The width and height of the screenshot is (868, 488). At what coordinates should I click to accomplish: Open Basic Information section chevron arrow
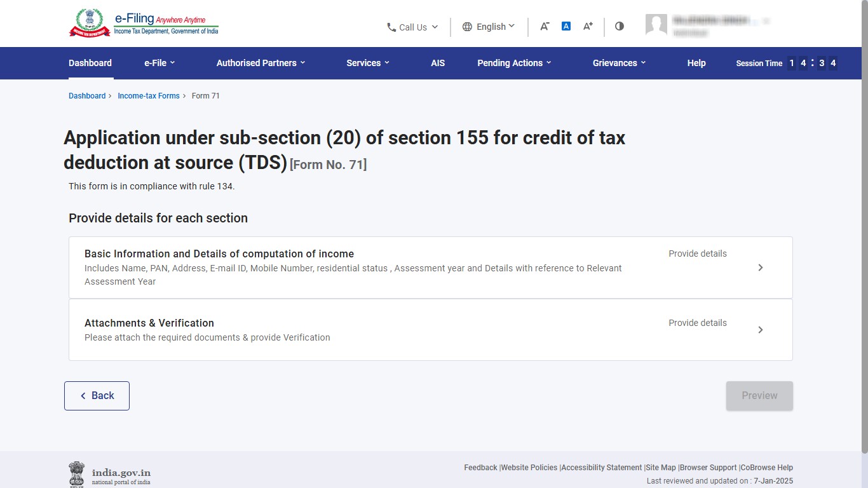click(761, 268)
